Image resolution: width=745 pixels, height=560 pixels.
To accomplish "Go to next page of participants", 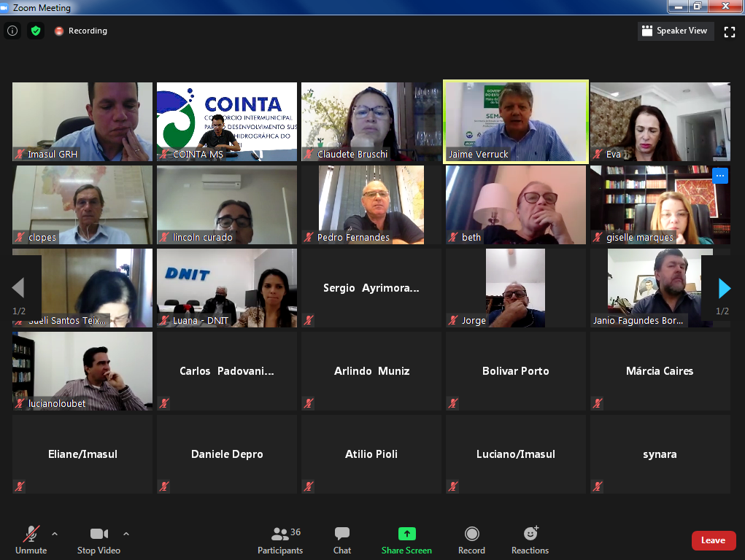I will coord(724,289).
